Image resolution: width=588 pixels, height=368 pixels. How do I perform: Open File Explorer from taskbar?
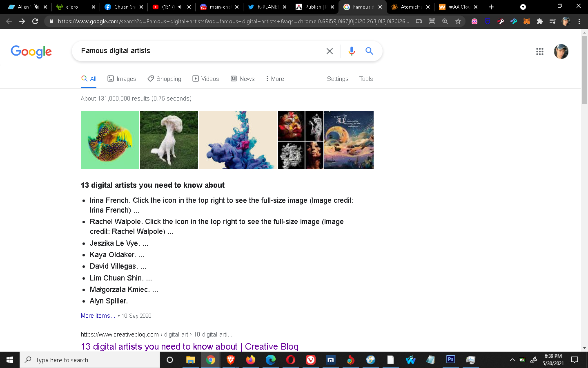click(x=190, y=360)
